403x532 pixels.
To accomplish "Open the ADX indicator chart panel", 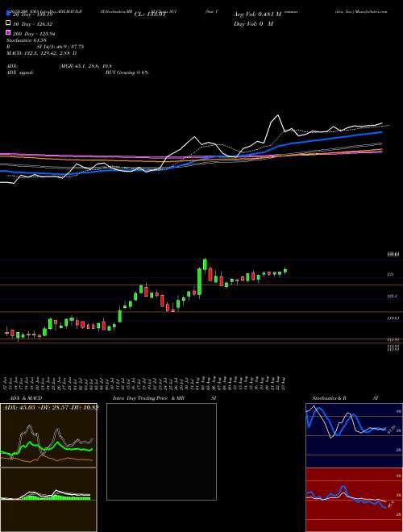I will click(48, 435).
